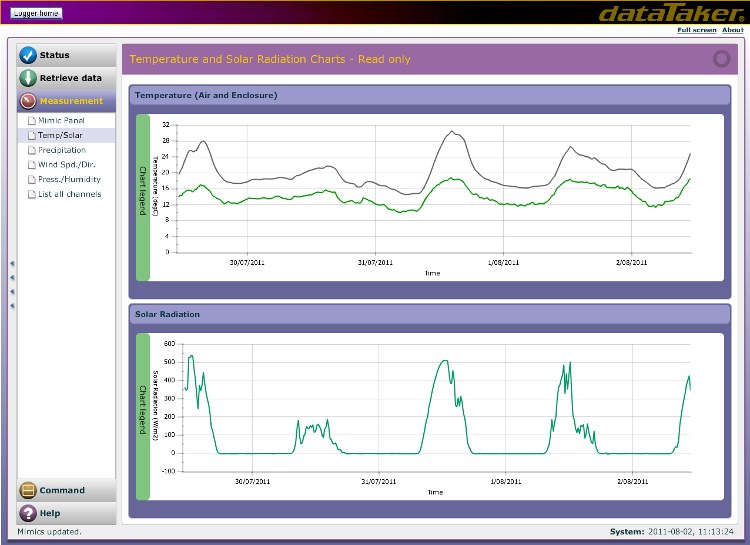The width and height of the screenshot is (750, 545).
Task: Expand Chart legend tab on Temperature chart
Action: 142,197
